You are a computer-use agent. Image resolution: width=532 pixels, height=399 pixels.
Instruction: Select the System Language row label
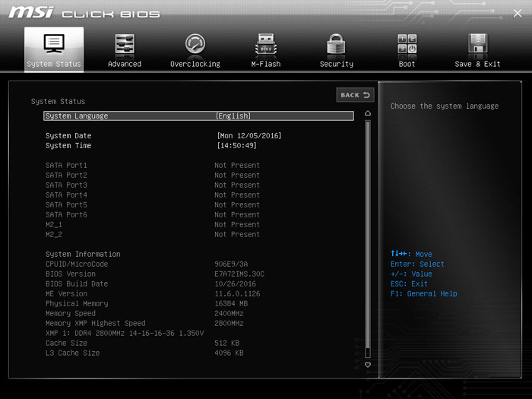pos(77,116)
